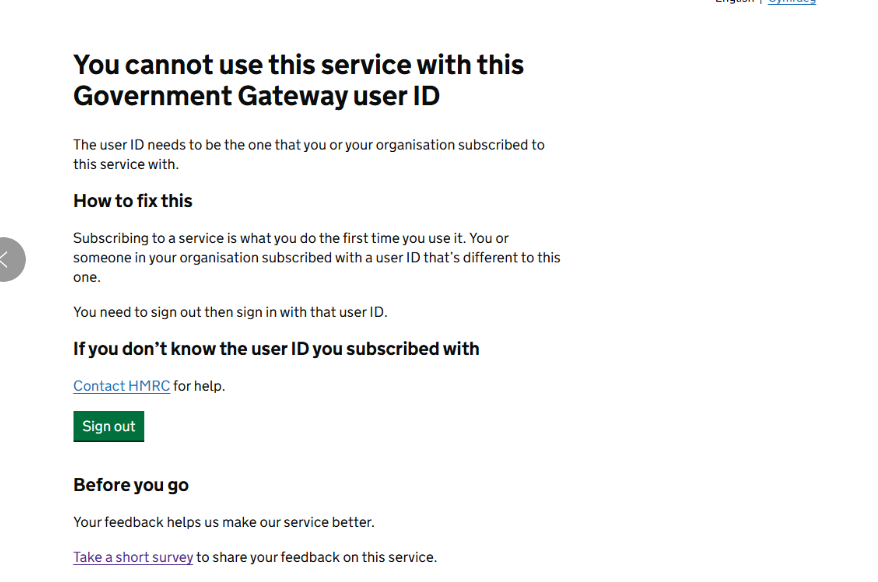This screenshot has height=582, width=878.
Task: Click the sentence 'Your feedback helps us make our service better'
Action: point(223,522)
